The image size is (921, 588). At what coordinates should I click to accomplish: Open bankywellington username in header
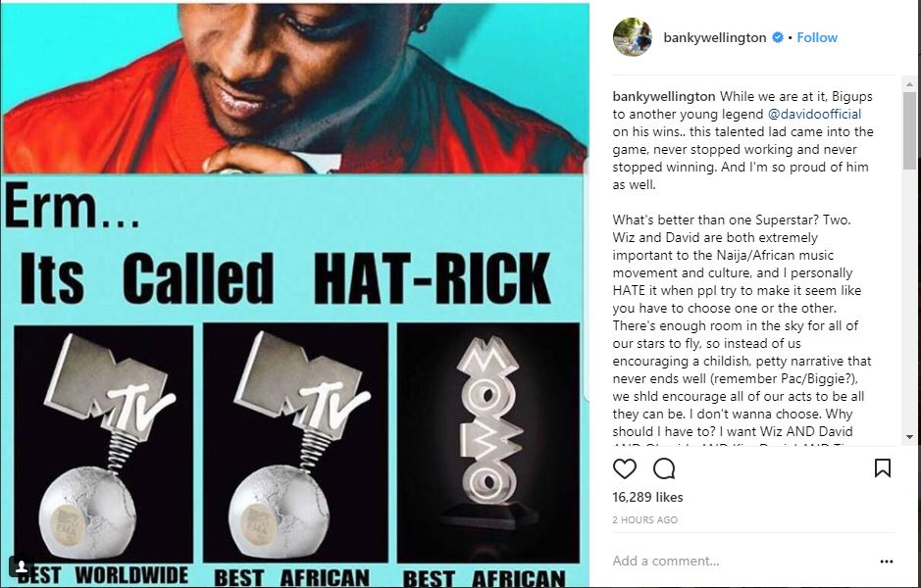(x=715, y=37)
